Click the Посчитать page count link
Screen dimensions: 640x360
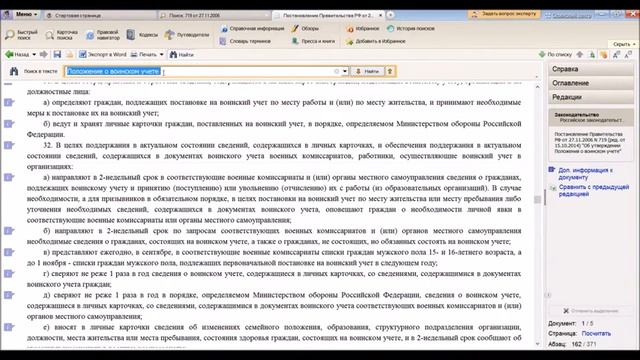coord(596,333)
